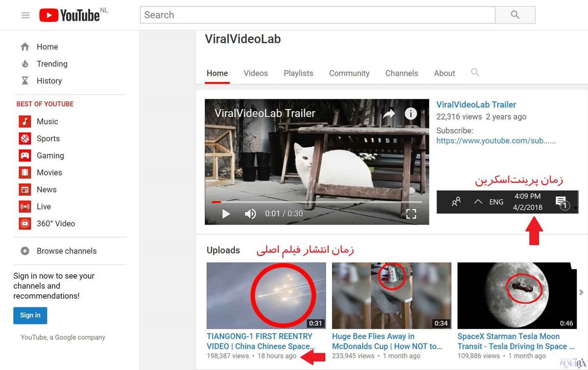Open the trailer info card icon

tap(411, 114)
